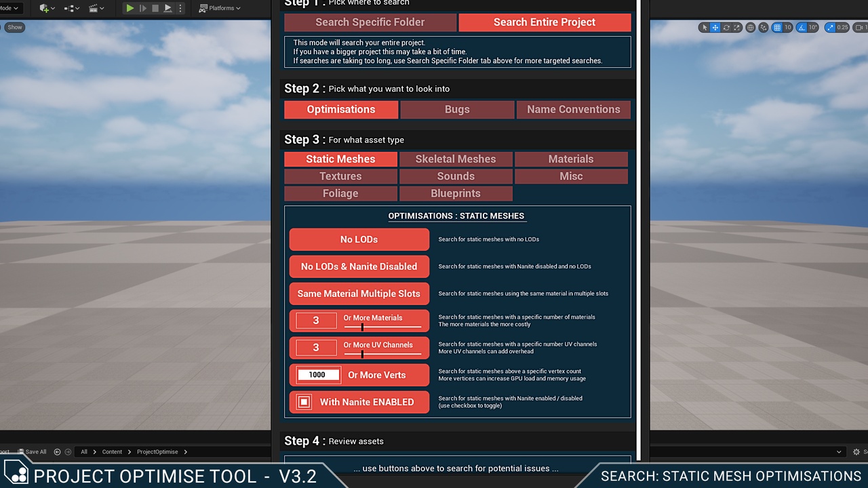The image size is (868, 488).
Task: Click the ProjectOptimise breadcrumb
Action: [157, 452]
